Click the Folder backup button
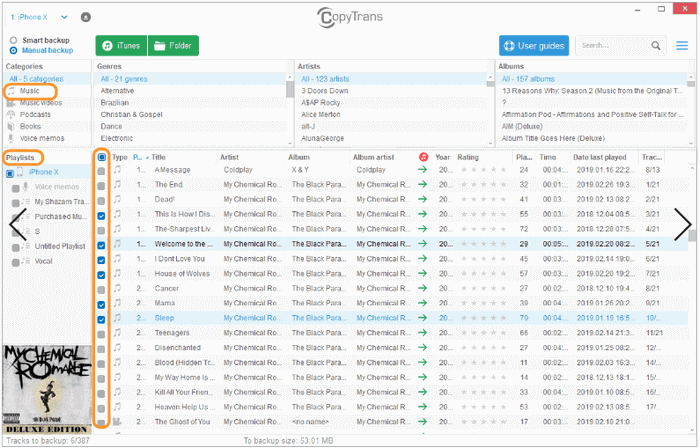This screenshot has width=700, height=448. pyautogui.click(x=173, y=46)
